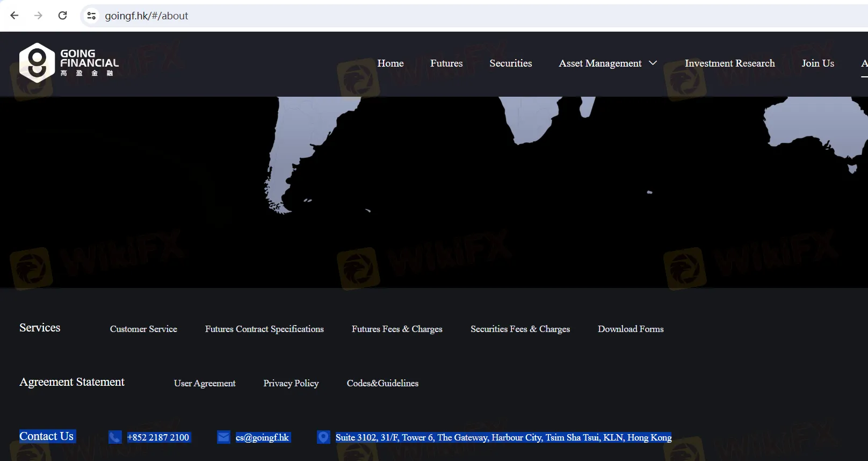This screenshot has height=461, width=868.
Task: Click the Contact Us heading
Action: pyautogui.click(x=47, y=436)
